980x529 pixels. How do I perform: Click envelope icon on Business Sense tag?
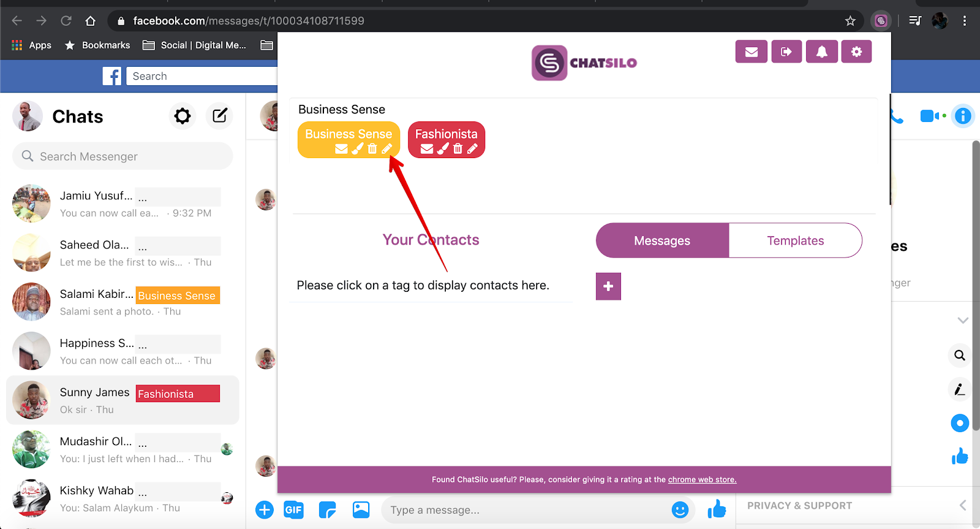[x=342, y=148]
